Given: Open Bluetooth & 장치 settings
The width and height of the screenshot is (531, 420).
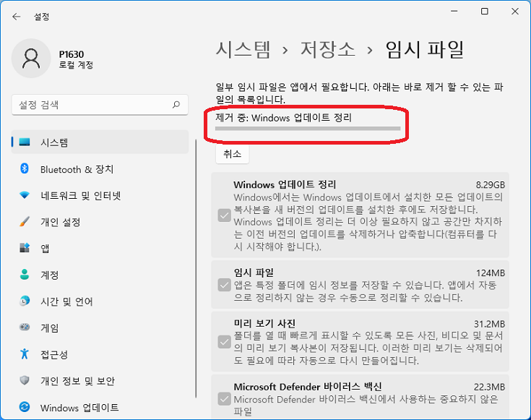Looking at the screenshot, I should click(x=100, y=169).
